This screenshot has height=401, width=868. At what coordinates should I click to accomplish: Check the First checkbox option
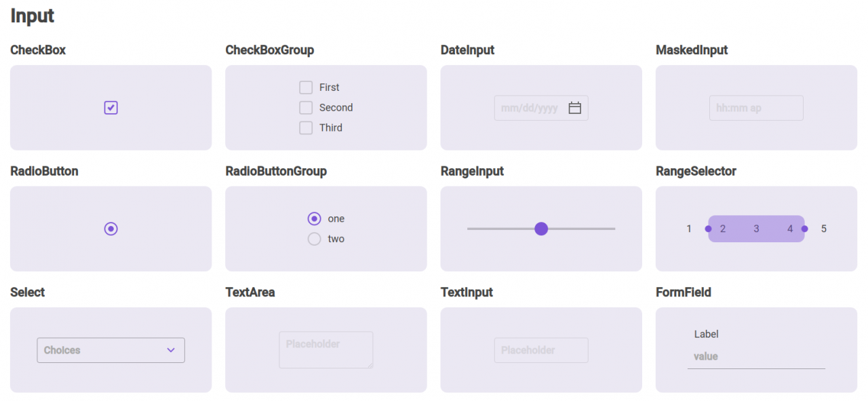pyautogui.click(x=306, y=87)
